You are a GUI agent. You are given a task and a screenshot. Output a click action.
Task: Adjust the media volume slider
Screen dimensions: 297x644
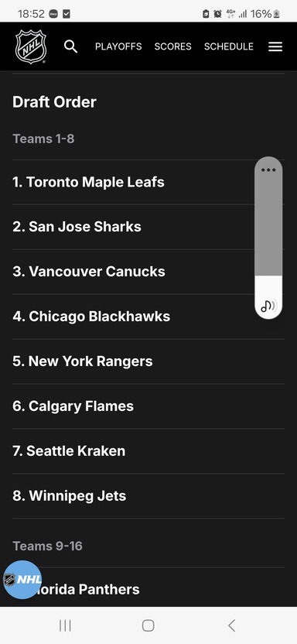tap(268, 238)
